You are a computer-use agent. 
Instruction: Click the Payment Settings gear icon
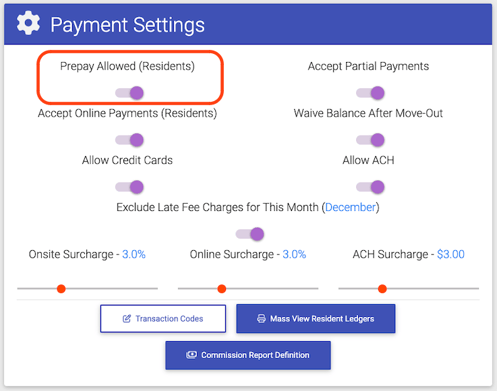coord(28,23)
